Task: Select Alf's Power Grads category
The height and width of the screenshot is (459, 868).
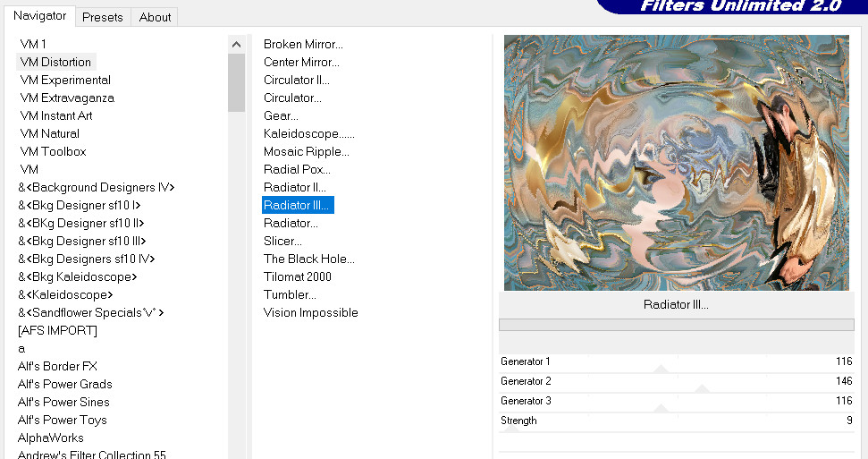Action: point(64,384)
